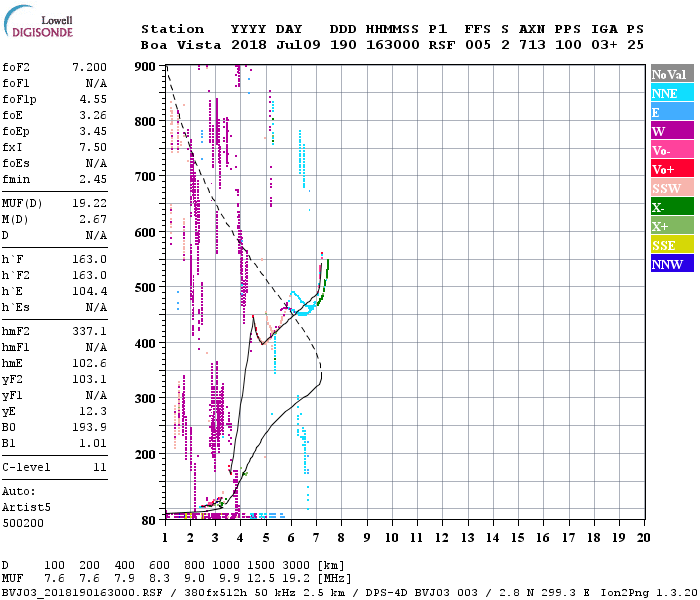The width and height of the screenshot is (700, 600).
Task: Select the NoVal gray legend swatch
Action: click(x=672, y=74)
